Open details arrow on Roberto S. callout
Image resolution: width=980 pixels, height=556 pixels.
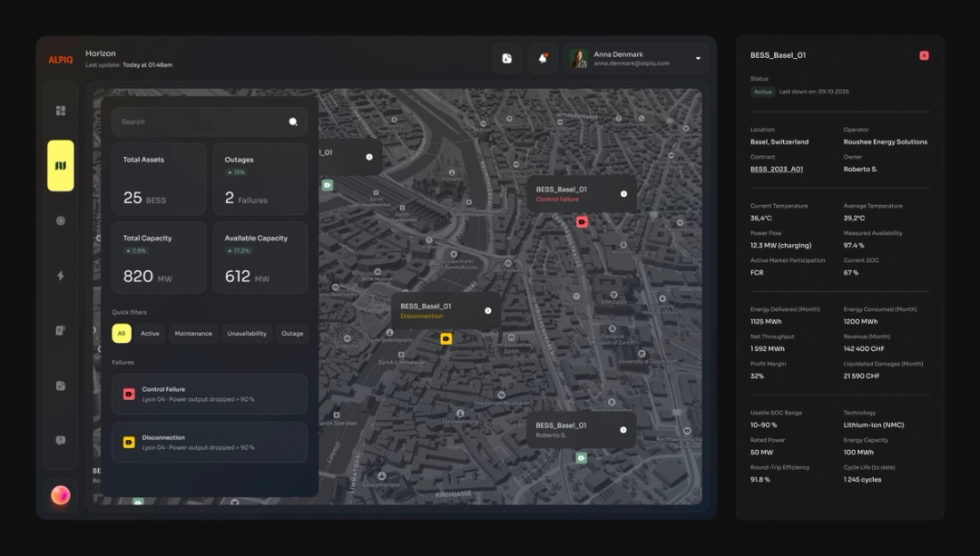(623, 430)
